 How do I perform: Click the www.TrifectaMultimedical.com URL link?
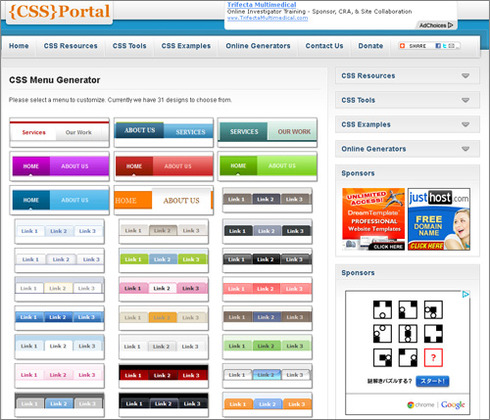(267, 18)
